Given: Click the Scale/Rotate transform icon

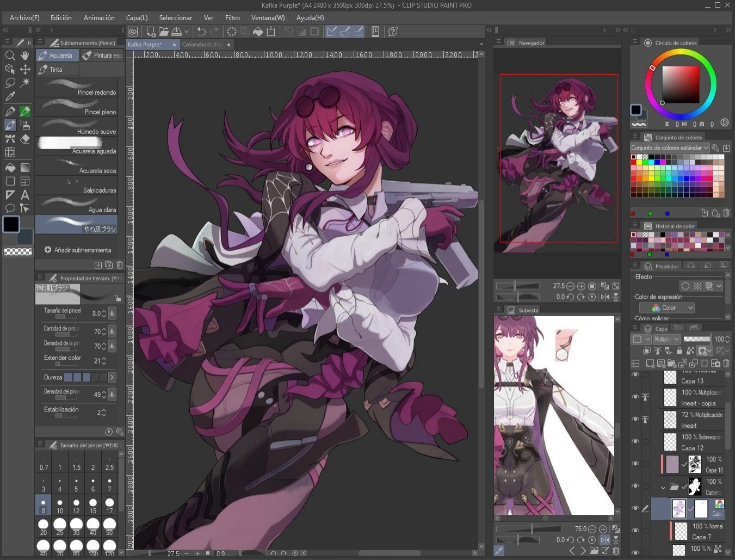Looking at the screenshot, I should (x=271, y=32).
